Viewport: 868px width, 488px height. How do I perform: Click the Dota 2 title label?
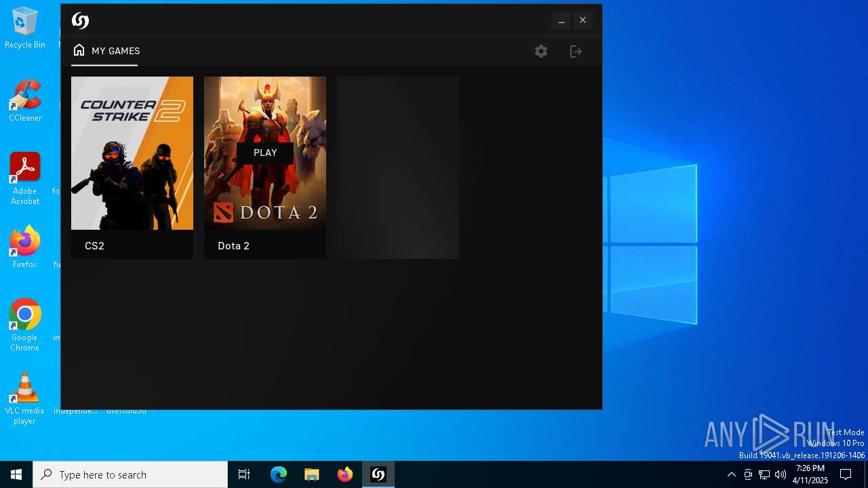pyautogui.click(x=233, y=246)
